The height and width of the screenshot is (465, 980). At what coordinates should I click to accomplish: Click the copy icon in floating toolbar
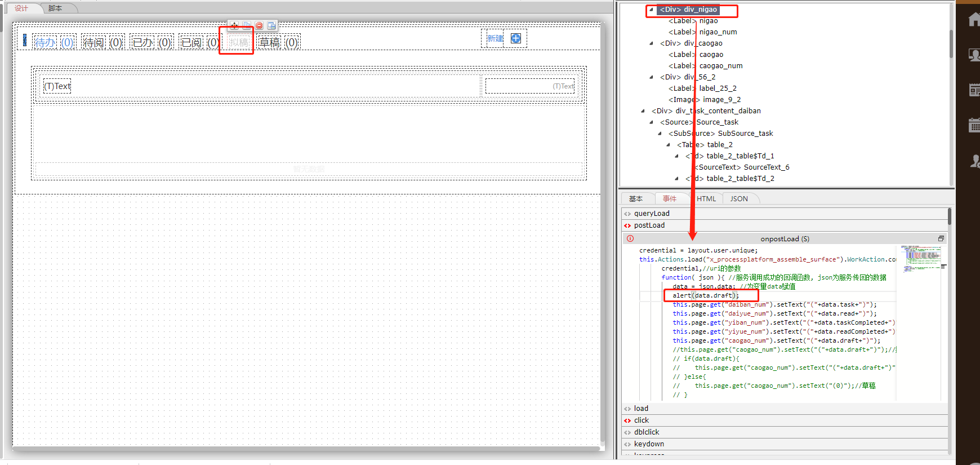pyautogui.click(x=247, y=25)
